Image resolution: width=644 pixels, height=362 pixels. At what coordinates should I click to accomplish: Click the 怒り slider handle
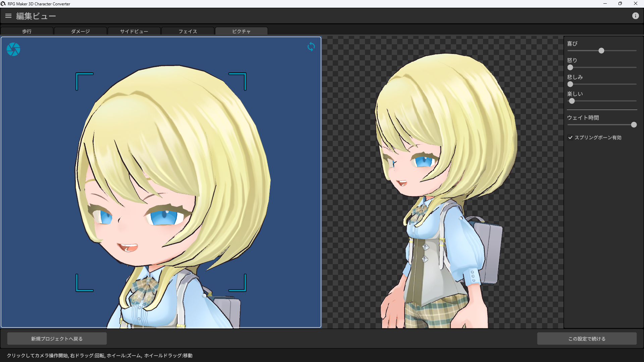pyautogui.click(x=570, y=67)
